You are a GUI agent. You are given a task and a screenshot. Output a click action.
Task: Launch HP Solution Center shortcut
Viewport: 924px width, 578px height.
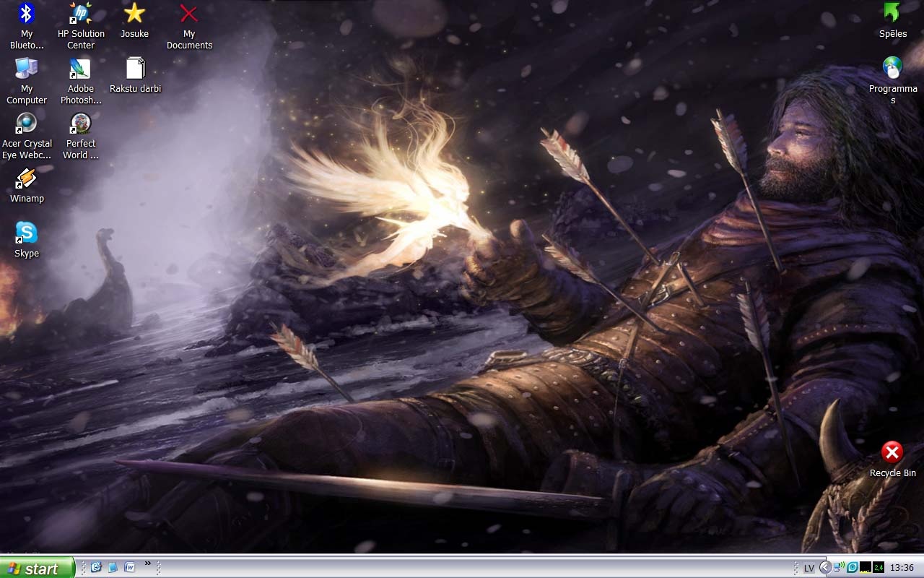81,26
